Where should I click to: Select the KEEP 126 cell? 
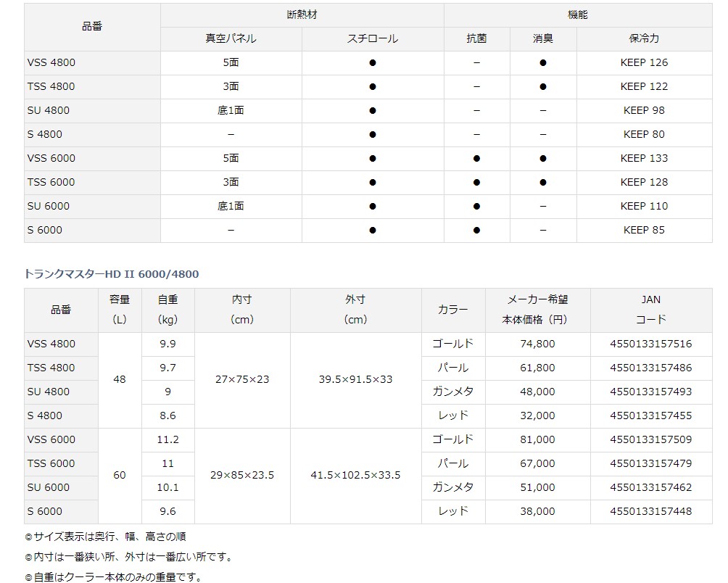(x=645, y=62)
